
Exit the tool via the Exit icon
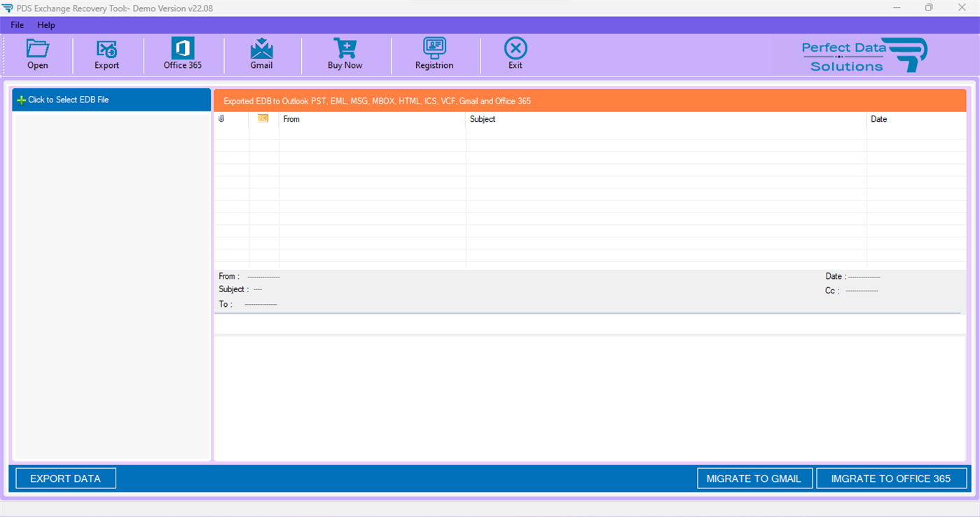pyautogui.click(x=515, y=54)
